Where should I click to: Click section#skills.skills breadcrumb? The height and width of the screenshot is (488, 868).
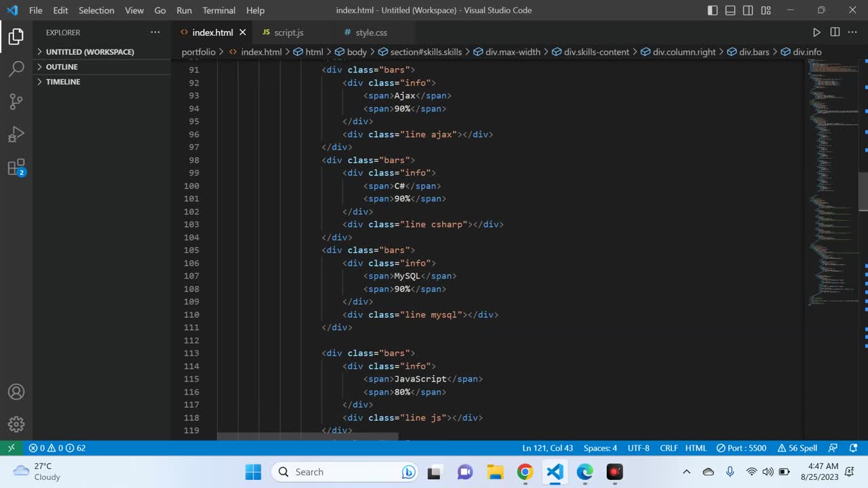pyautogui.click(x=420, y=52)
